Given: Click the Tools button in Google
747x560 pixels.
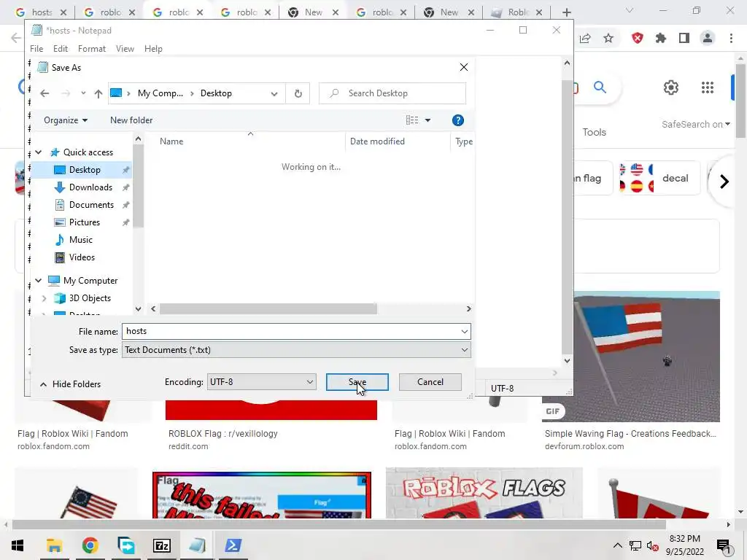Looking at the screenshot, I should (x=594, y=133).
